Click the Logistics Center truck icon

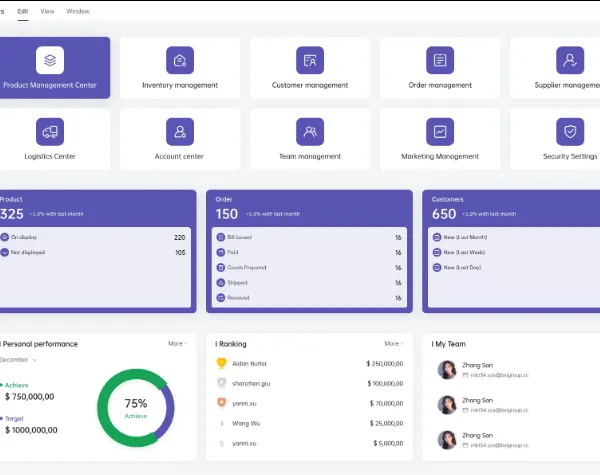[x=50, y=132]
